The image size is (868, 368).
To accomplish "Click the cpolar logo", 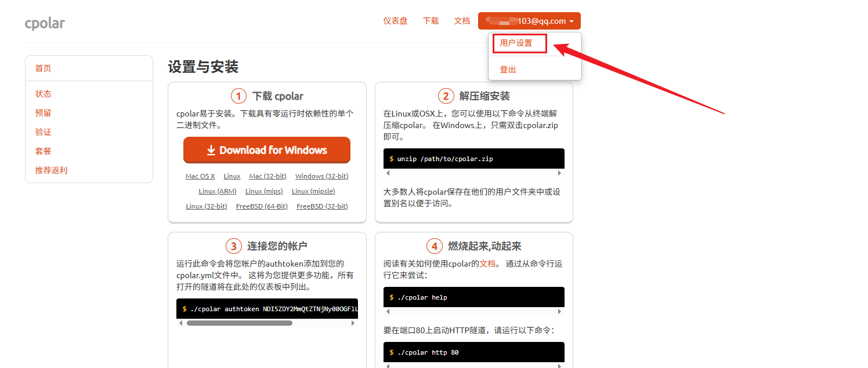I will tap(45, 23).
